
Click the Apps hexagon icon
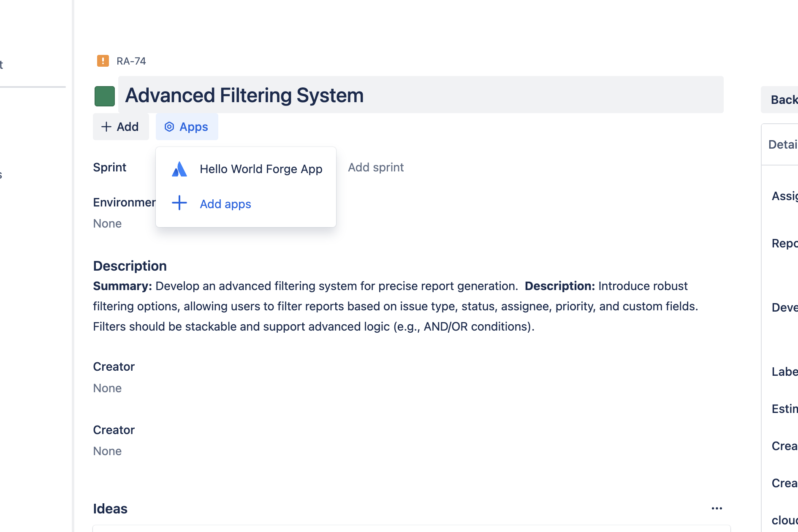tap(169, 127)
